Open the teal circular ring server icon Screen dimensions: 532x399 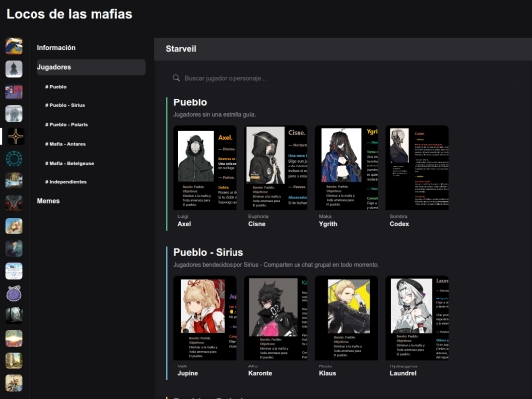point(14,159)
